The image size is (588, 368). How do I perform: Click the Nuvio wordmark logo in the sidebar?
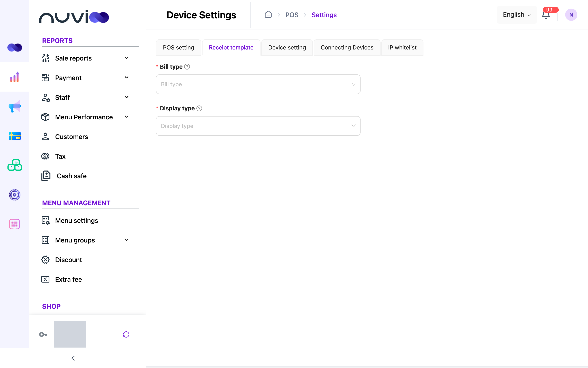point(74,17)
